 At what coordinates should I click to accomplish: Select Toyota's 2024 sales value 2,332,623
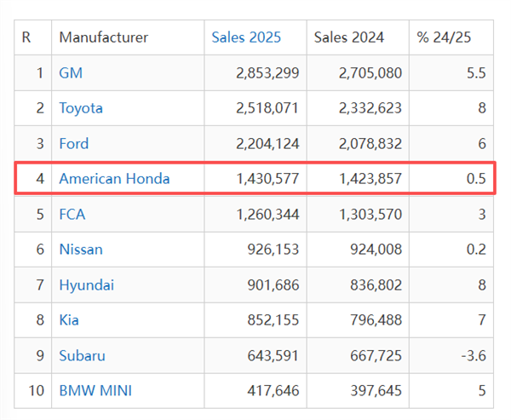pyautogui.click(x=370, y=108)
